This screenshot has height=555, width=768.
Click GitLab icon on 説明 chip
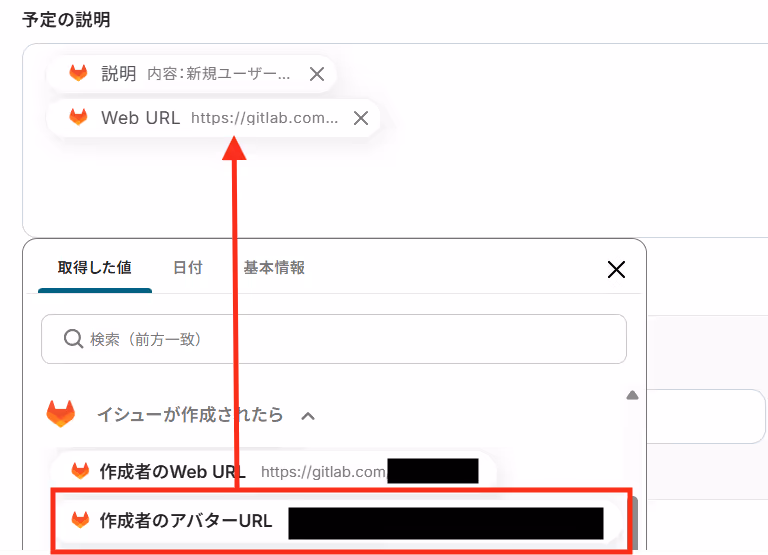click(78, 73)
